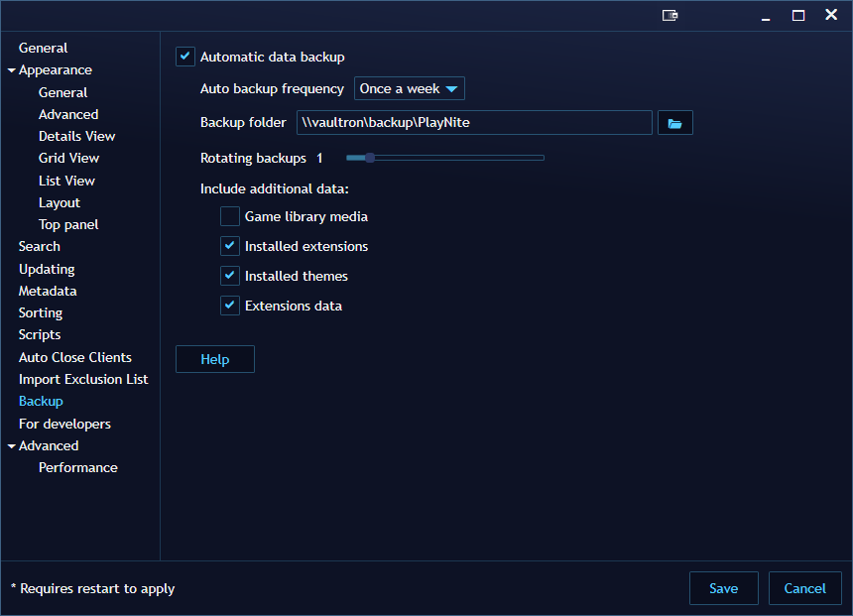Uncheck the Installed themes option
The image size is (853, 616).
(x=229, y=275)
